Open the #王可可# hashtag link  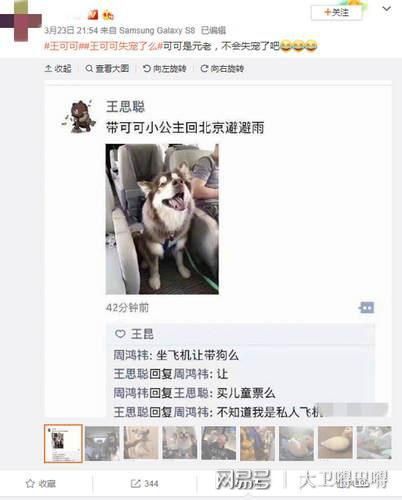pyautogui.click(x=62, y=46)
